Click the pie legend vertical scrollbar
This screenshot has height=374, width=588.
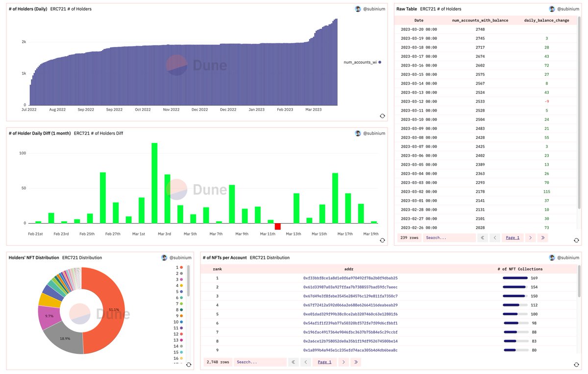coord(189,281)
